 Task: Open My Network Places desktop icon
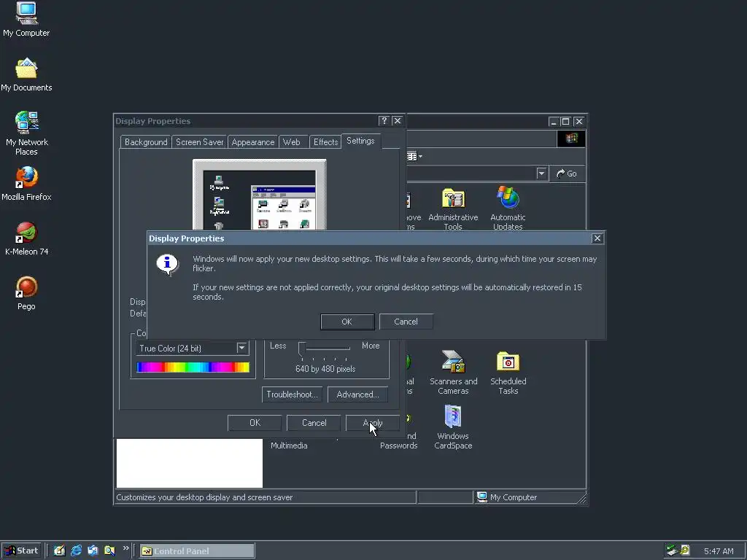pyautogui.click(x=27, y=133)
